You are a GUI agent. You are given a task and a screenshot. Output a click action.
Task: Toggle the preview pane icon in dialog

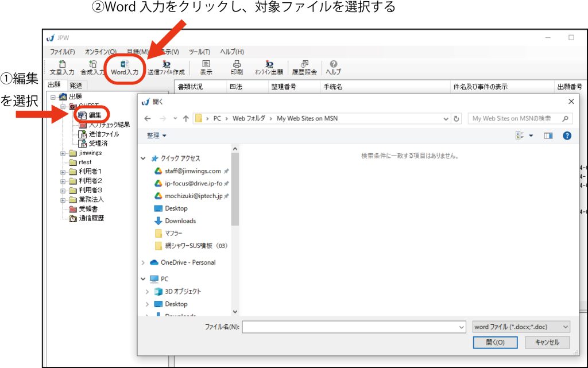click(x=548, y=135)
